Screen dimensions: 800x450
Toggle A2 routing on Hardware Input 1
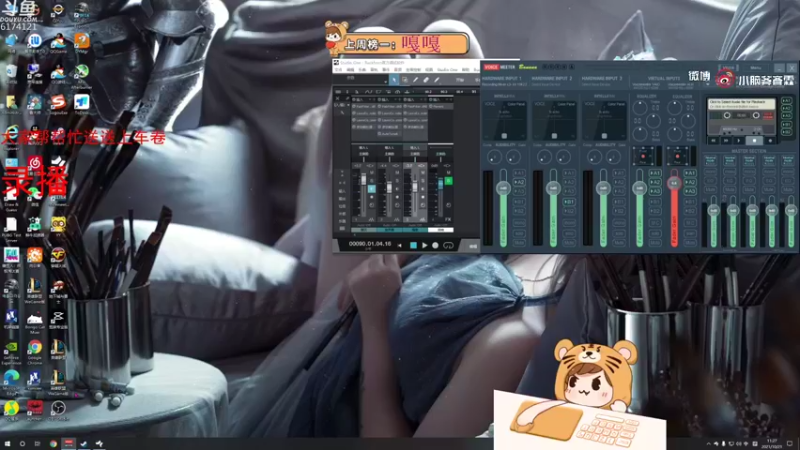tap(519, 182)
